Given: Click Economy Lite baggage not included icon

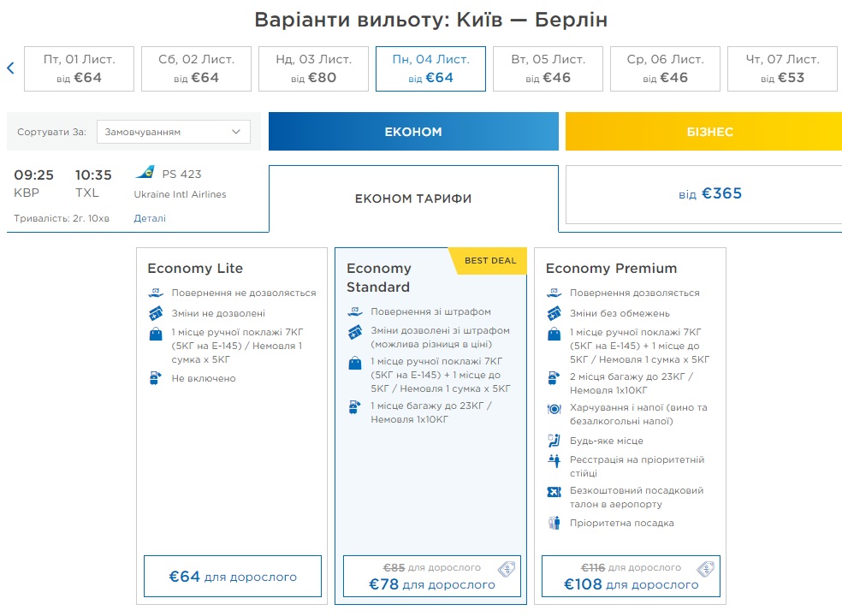Looking at the screenshot, I should (x=155, y=378).
